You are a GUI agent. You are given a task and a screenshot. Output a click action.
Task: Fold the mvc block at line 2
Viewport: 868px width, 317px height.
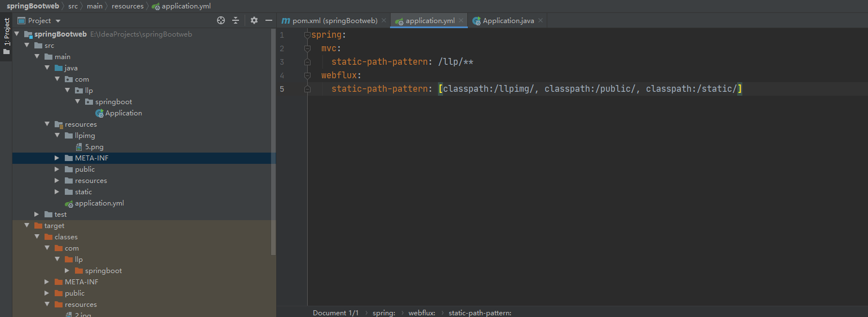point(308,48)
